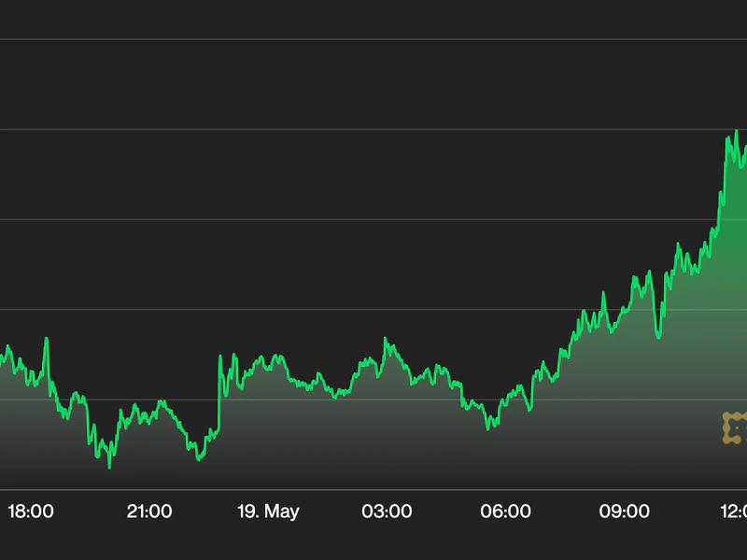Select the low point just after 21:00
747x560 pixels.
tap(198, 459)
